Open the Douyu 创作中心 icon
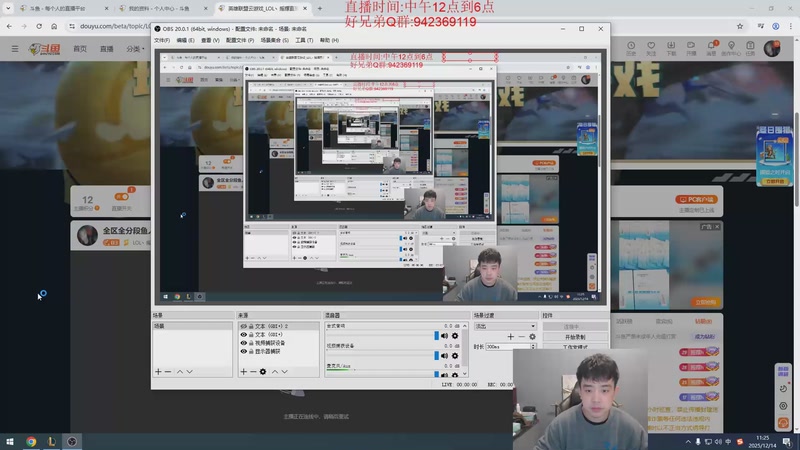This screenshot has height=450, width=800. click(x=731, y=48)
